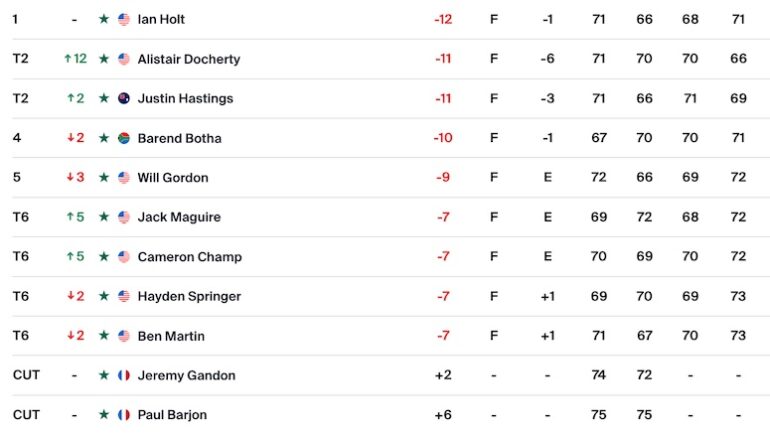Image resolution: width=770 pixels, height=433 pixels.
Task: Toggle favorite star for Barend Botha
Action: click(103, 138)
